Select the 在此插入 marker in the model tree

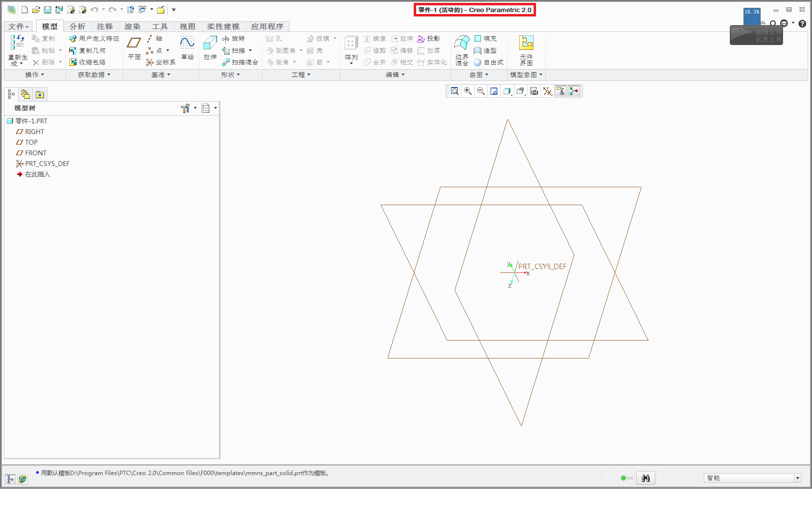click(33, 174)
